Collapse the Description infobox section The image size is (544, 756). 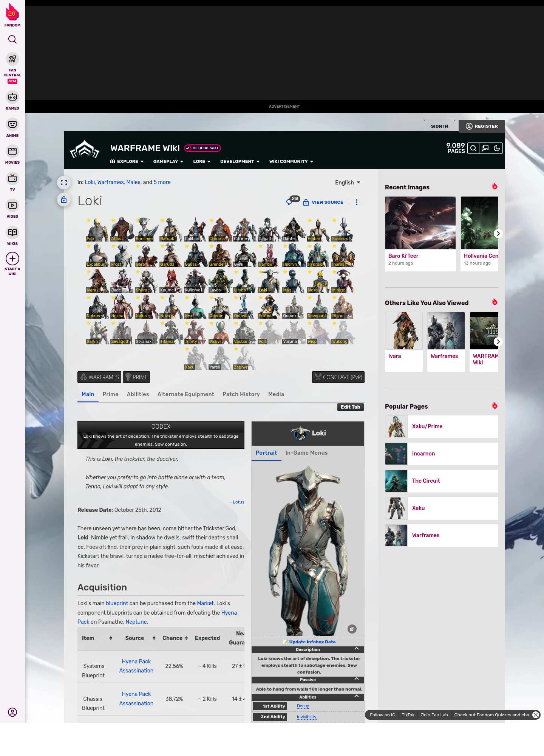(x=356, y=649)
